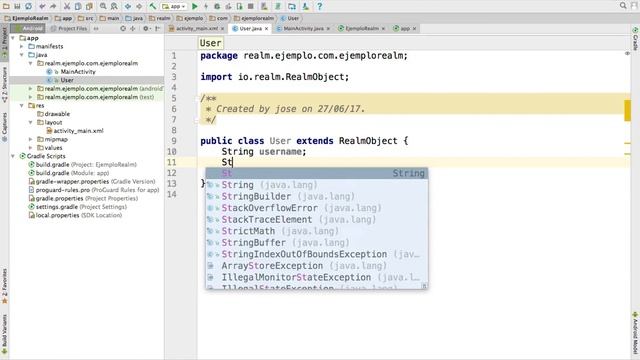Collapse the res folder node
Image resolution: width=640 pixels, height=360 pixels.
click(22, 105)
